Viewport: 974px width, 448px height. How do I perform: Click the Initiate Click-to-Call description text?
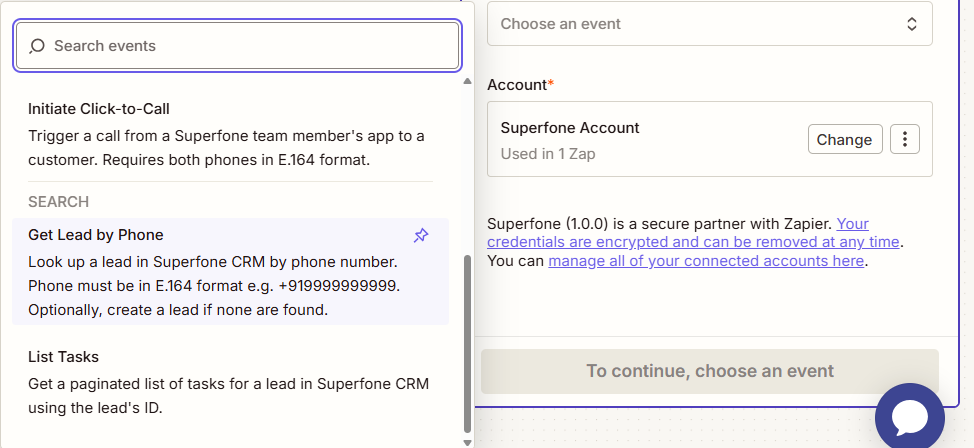click(226, 148)
